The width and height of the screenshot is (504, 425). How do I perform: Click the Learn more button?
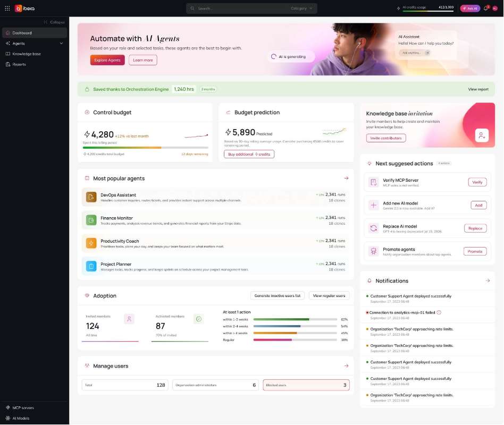[x=143, y=60]
